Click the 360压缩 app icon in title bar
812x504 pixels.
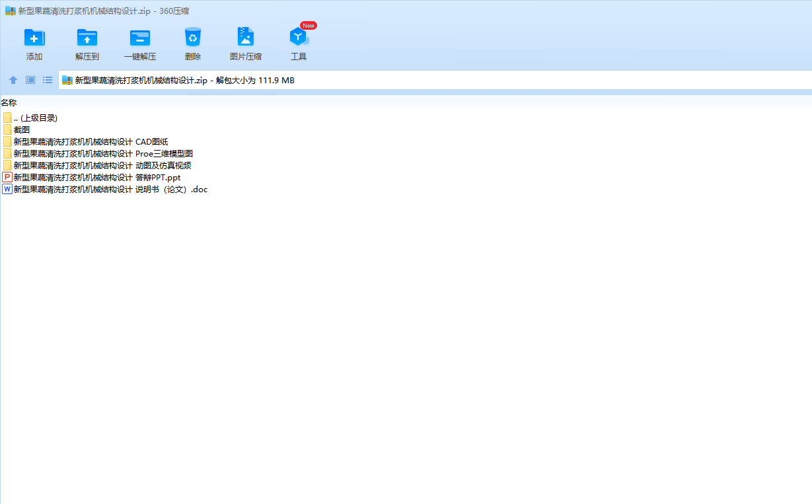[x=10, y=11]
